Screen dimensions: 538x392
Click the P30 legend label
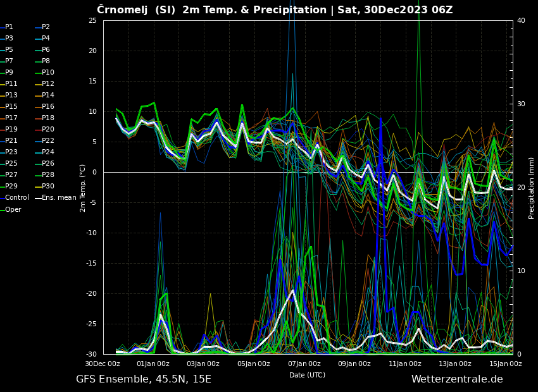click(47, 187)
